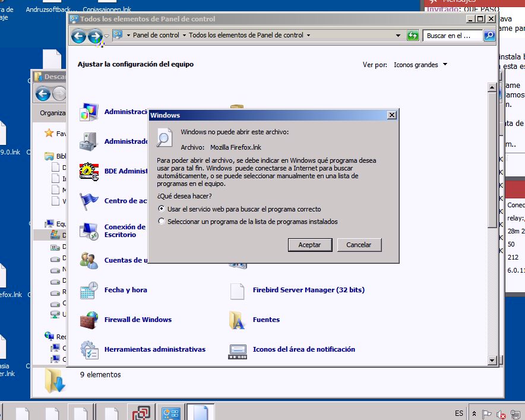Choose 'Seleccionar un programa de la lista' option

[x=162, y=222]
